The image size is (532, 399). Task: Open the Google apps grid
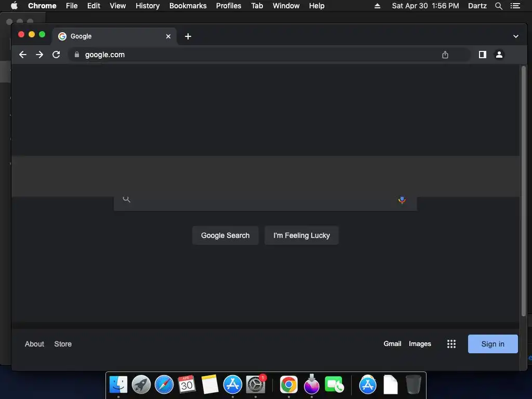(451, 344)
